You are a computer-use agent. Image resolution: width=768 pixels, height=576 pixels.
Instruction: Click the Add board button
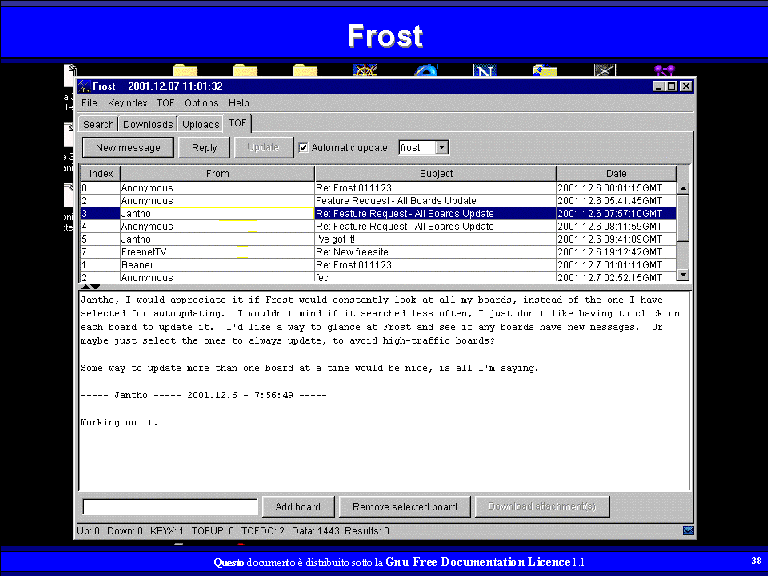point(298,506)
